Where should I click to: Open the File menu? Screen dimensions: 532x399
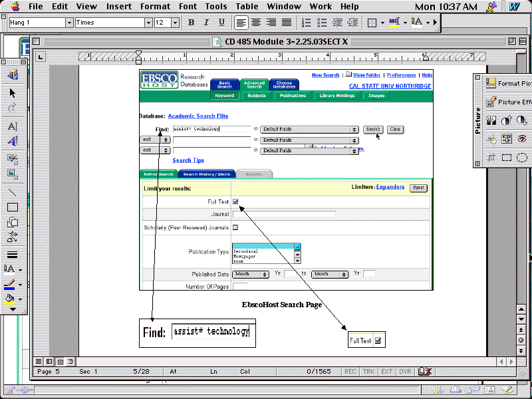(x=36, y=7)
